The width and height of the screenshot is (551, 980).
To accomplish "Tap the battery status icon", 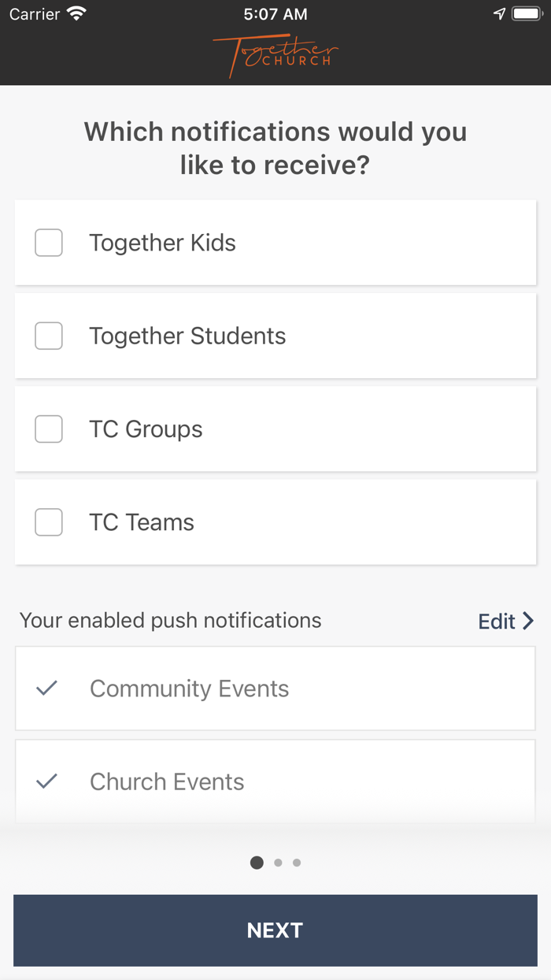I will pyautogui.click(x=527, y=14).
